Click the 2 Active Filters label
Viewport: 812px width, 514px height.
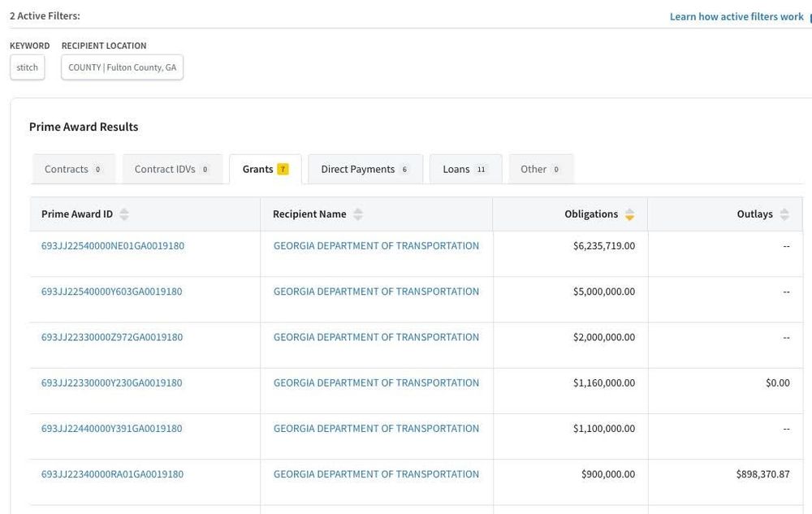click(45, 16)
